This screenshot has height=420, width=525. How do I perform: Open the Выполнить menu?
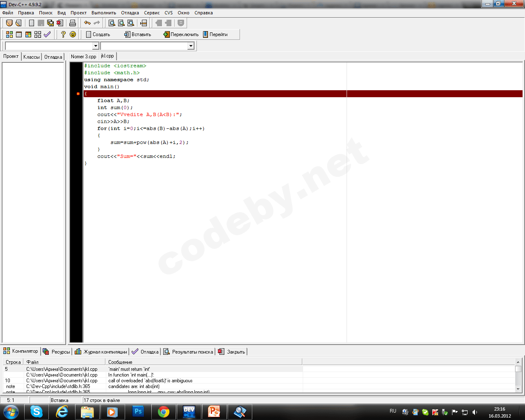coord(104,13)
